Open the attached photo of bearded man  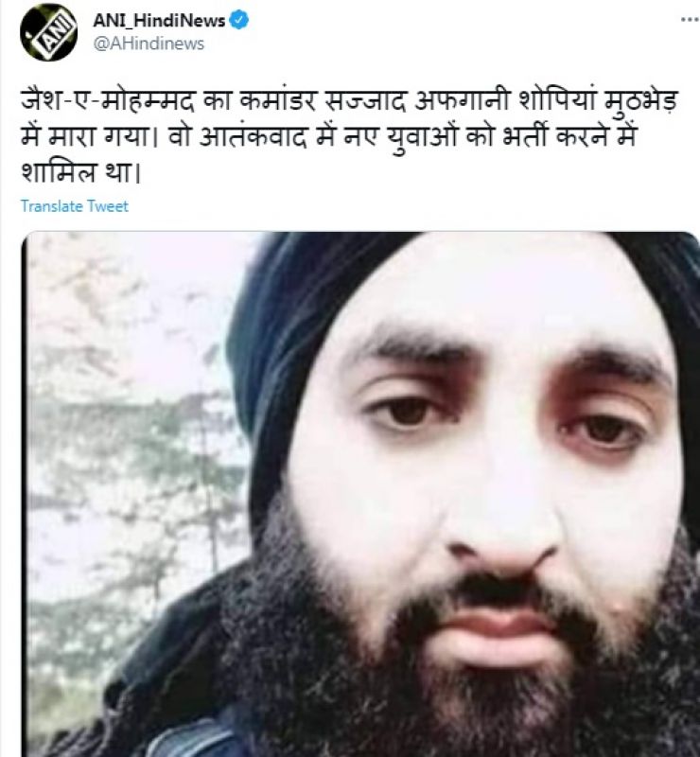360,494
